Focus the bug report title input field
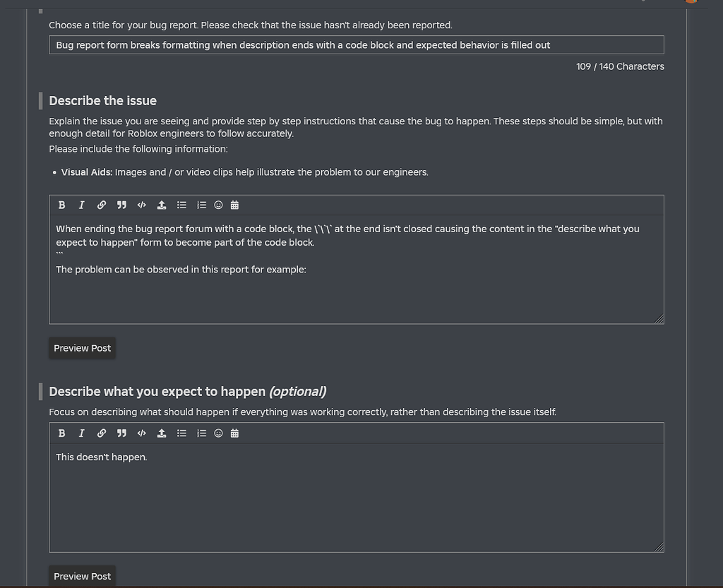Image resolution: width=723 pixels, height=588 pixels. point(357,45)
